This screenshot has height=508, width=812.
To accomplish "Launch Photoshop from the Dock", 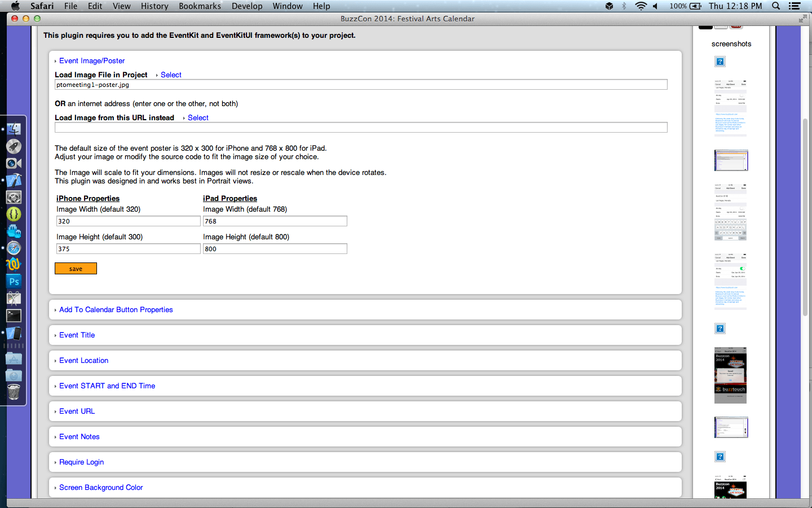I will coord(14,281).
